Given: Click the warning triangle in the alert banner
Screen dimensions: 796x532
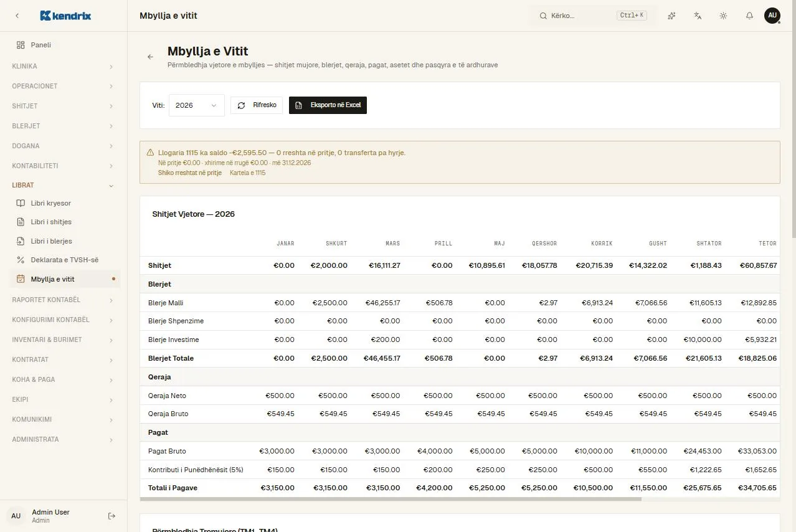Looking at the screenshot, I should [150, 153].
